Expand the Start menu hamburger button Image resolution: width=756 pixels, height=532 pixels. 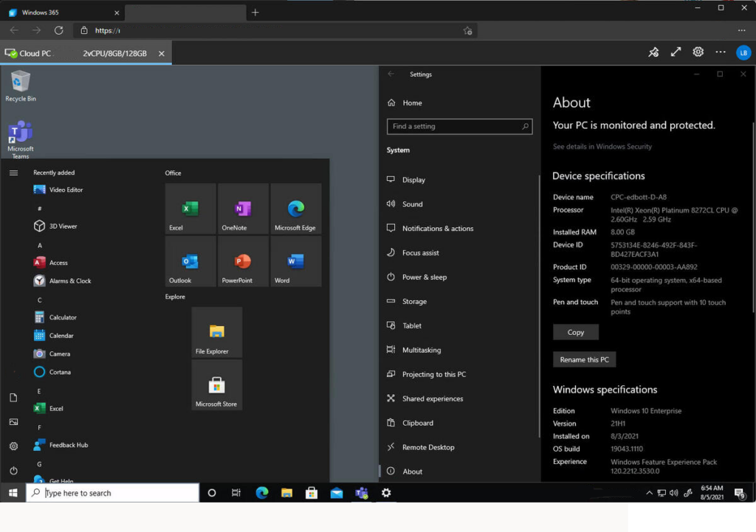[x=13, y=173]
